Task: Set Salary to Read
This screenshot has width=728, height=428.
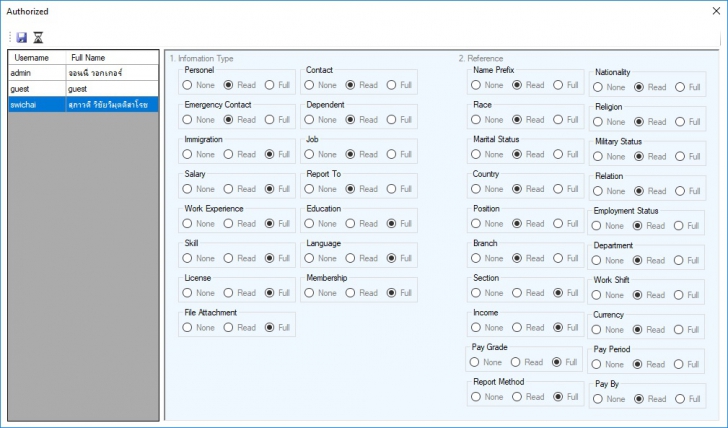Action: tap(240, 189)
